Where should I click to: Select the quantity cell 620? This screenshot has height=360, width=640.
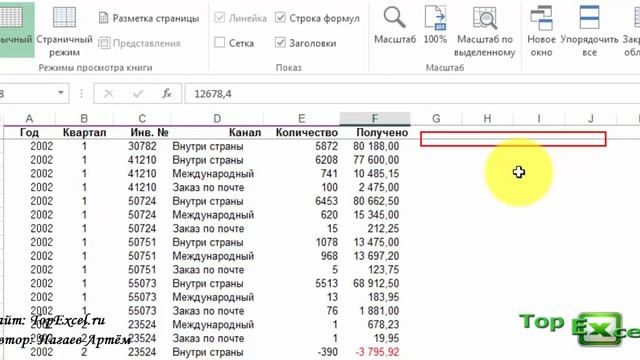click(x=302, y=215)
